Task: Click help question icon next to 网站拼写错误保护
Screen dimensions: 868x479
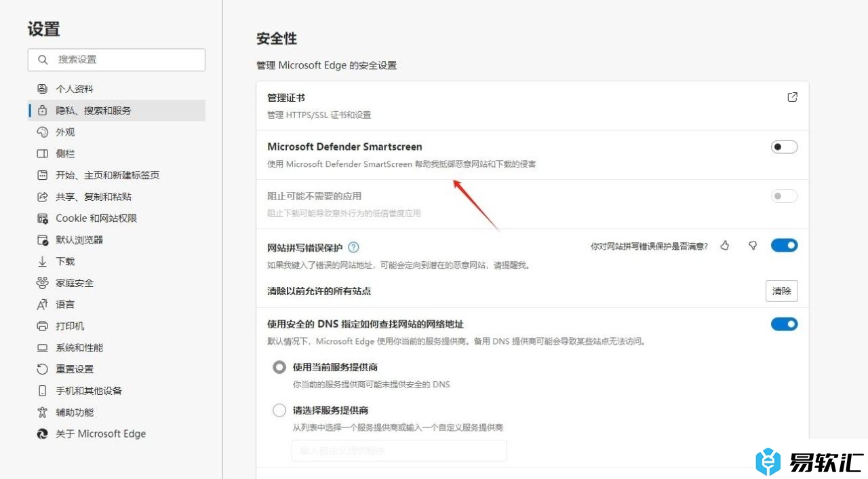Action: [x=353, y=248]
